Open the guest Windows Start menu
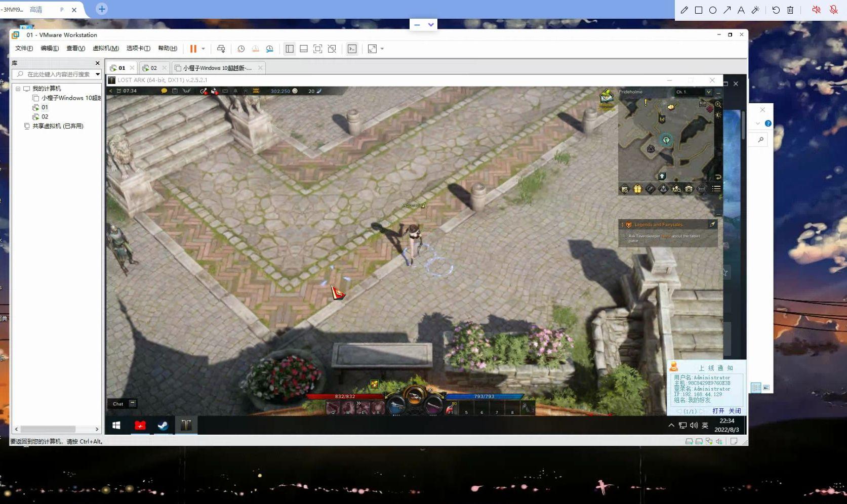847x504 pixels. (116, 426)
